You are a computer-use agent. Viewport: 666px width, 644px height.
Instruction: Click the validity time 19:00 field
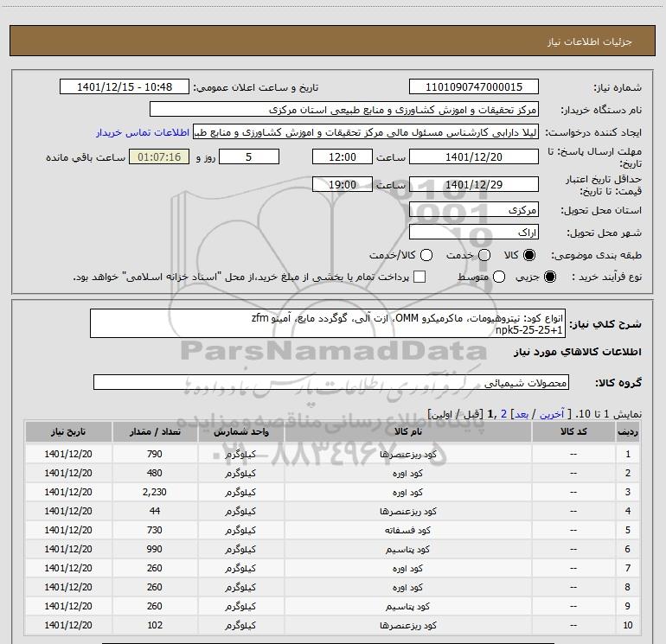(343, 184)
